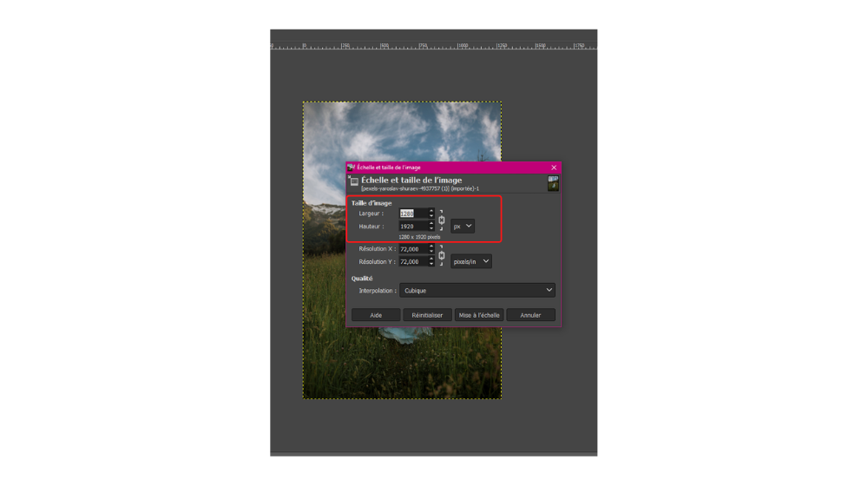Click the 'Qualité' section label
The image size is (868, 486).
(x=362, y=279)
